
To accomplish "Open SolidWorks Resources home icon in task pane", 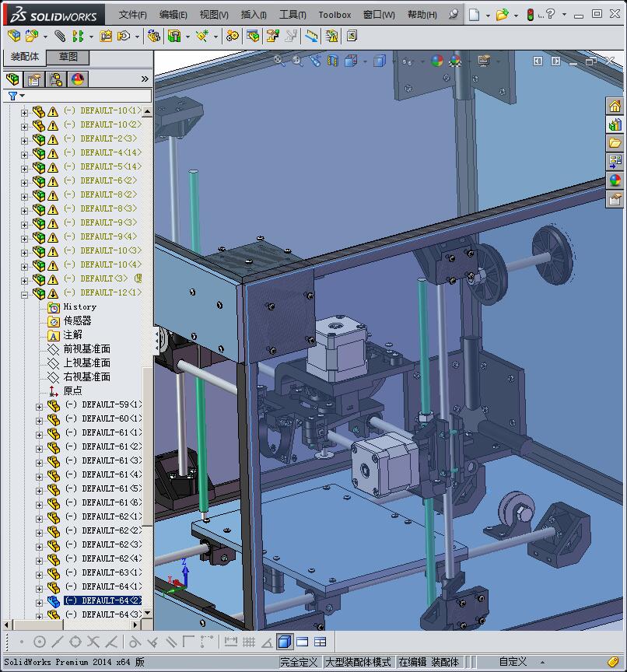I will pyautogui.click(x=615, y=106).
